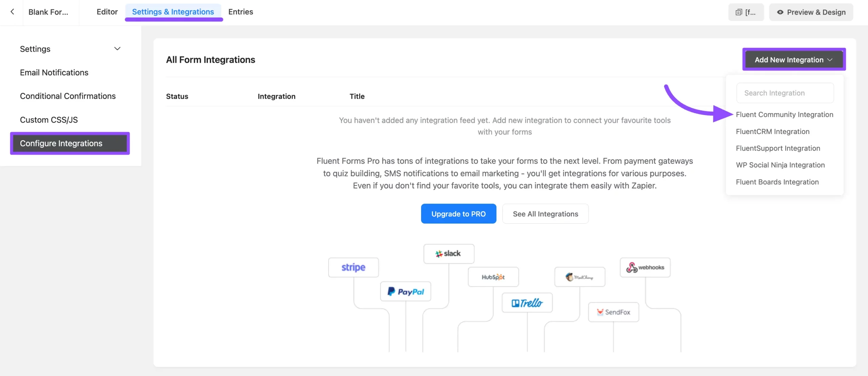Screen dimensions: 868x376
Task: Expand the Settings sidebar chevron
Action: pyautogui.click(x=117, y=49)
